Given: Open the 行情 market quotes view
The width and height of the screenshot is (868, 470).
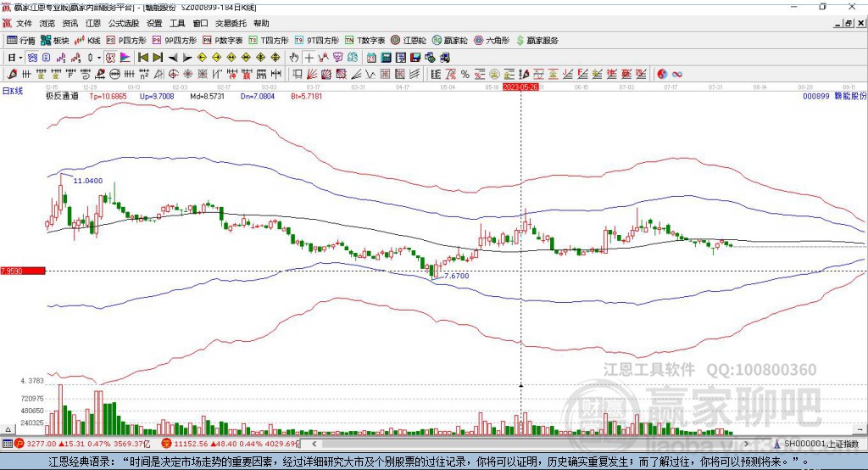Looking at the screenshot, I should click(21, 41).
